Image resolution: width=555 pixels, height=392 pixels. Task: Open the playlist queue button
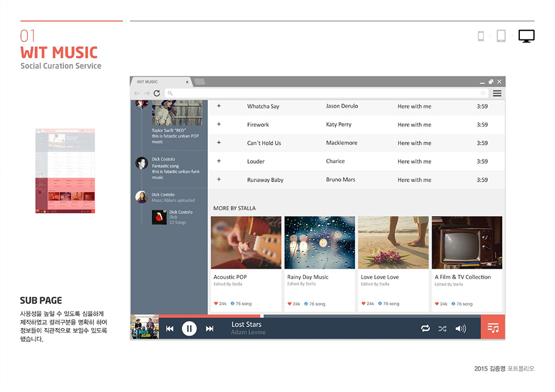[x=493, y=328]
